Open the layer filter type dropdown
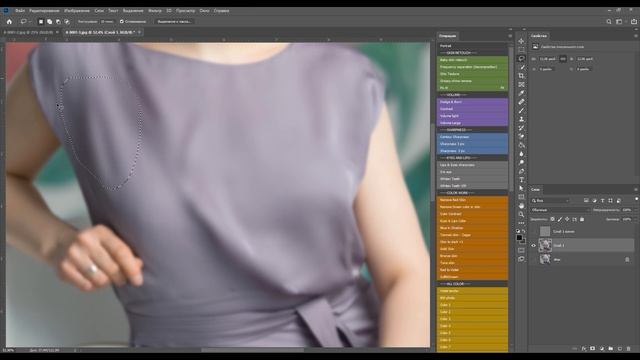This screenshot has height=360, width=640. coord(550,200)
